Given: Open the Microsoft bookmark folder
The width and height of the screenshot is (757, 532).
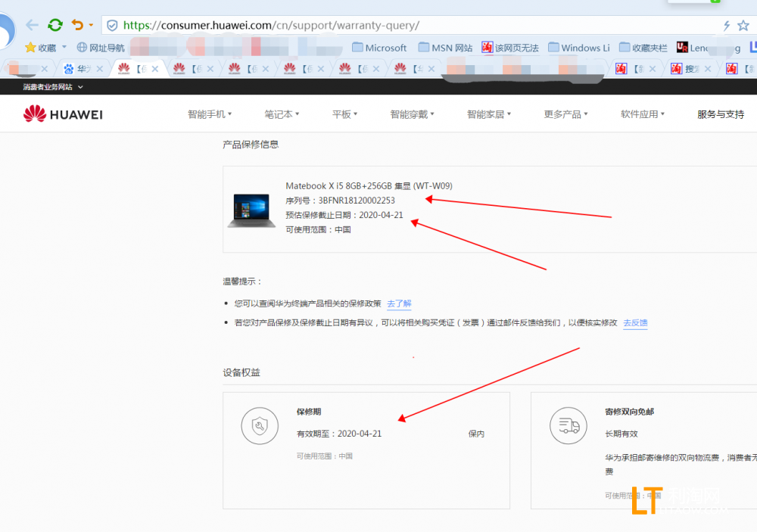Looking at the screenshot, I should (x=379, y=48).
